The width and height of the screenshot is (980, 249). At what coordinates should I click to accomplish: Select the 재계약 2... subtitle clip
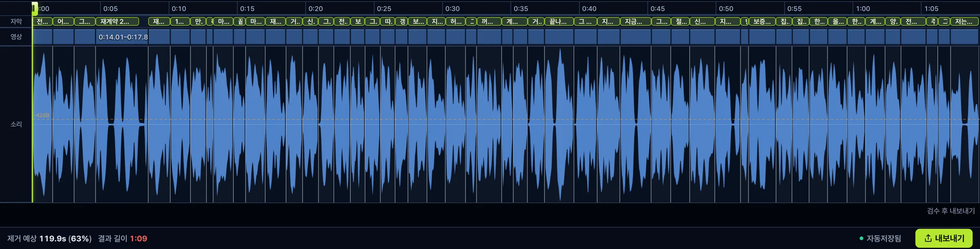[117, 22]
